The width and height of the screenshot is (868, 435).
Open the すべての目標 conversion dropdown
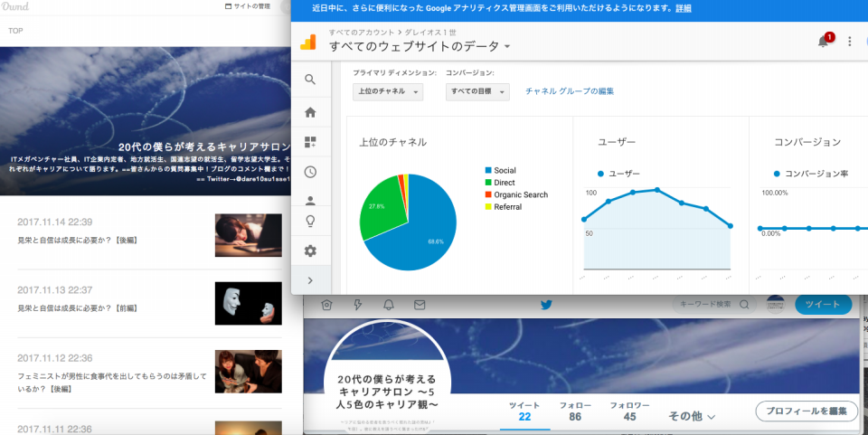tap(477, 91)
